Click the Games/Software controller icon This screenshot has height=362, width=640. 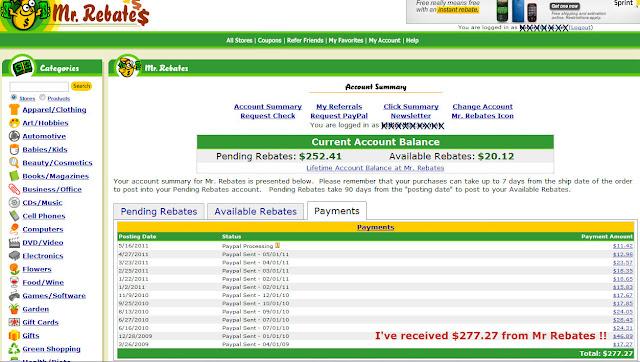(14, 295)
